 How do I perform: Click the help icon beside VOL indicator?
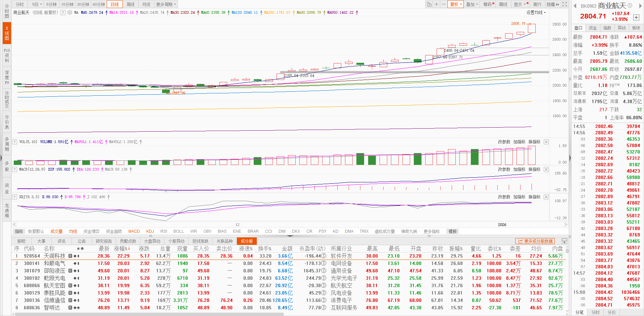[15, 142]
